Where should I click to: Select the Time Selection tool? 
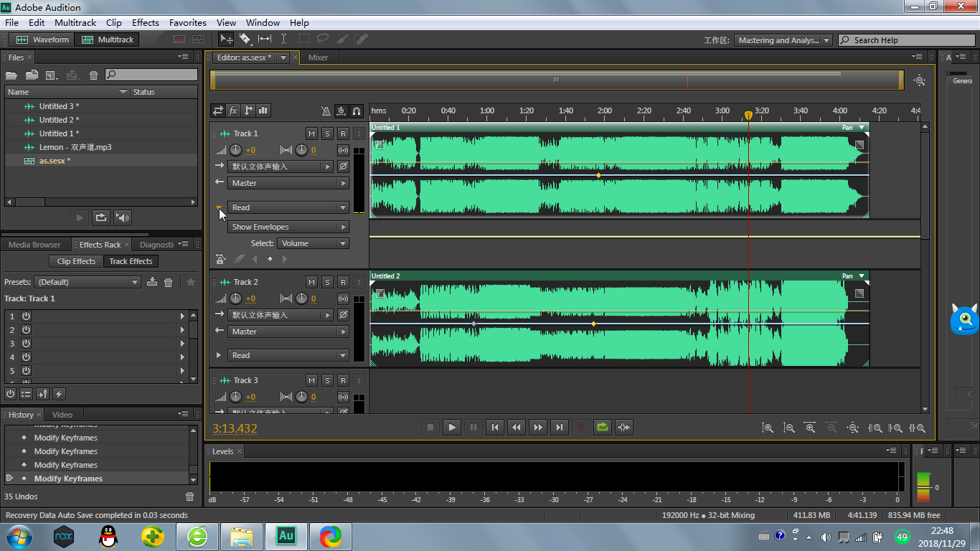pos(284,39)
